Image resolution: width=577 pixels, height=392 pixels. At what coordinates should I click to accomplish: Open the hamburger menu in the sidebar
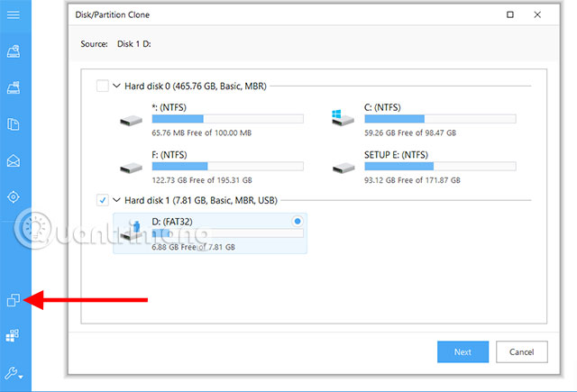point(14,14)
